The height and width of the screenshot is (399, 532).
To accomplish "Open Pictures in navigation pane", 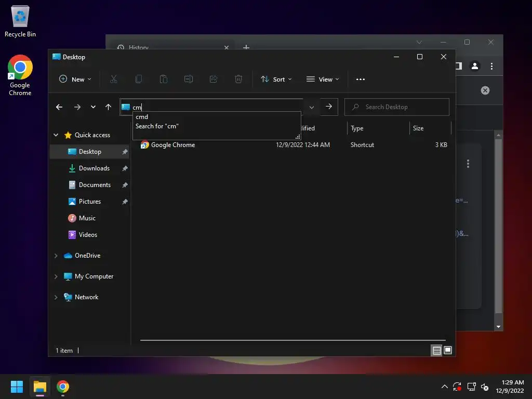I will point(90,202).
